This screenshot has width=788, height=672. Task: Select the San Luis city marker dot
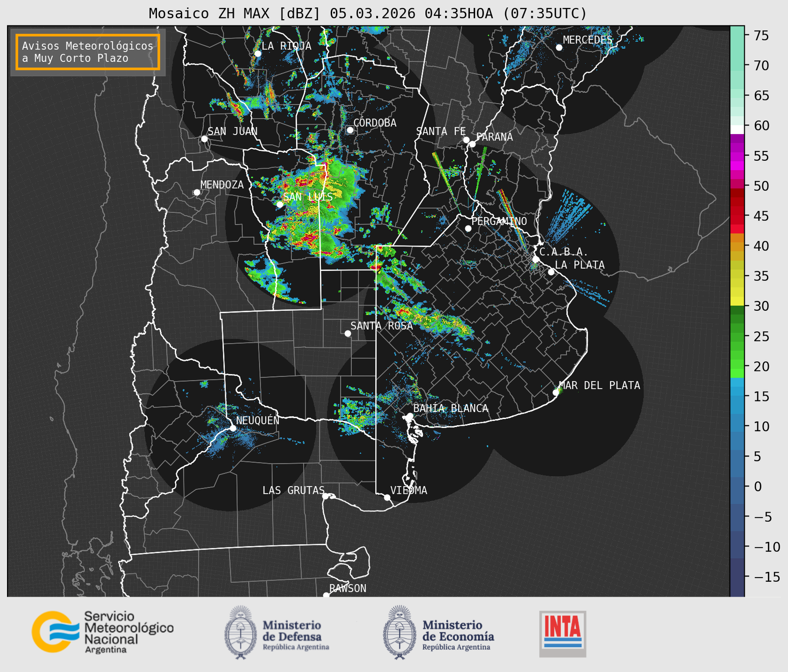pyautogui.click(x=280, y=204)
